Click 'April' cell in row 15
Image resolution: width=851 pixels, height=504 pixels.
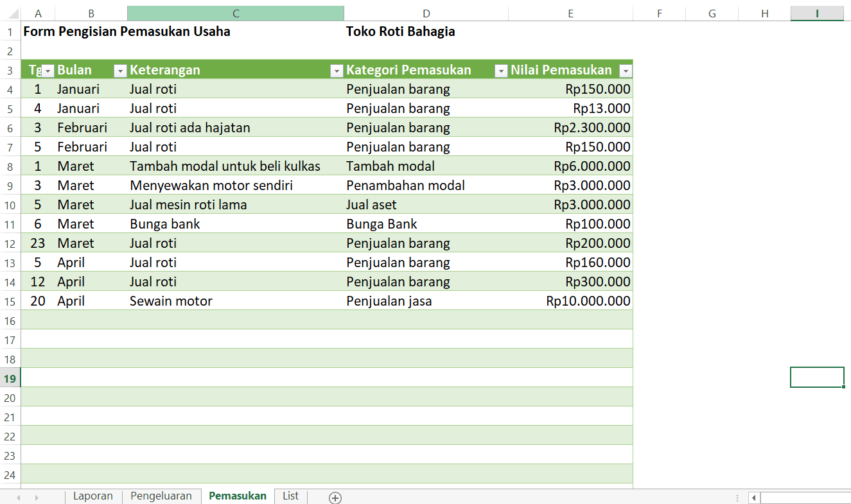pyautogui.click(x=91, y=301)
